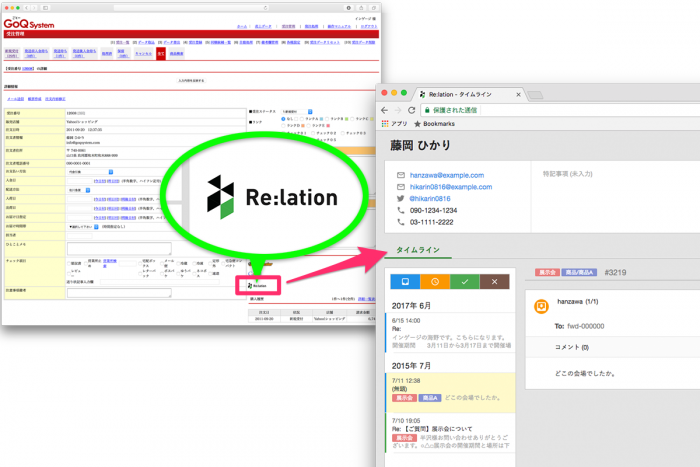The height and width of the screenshot is (467, 700).
Task: Open hikarin0816@example.com email link
Action: [451, 187]
